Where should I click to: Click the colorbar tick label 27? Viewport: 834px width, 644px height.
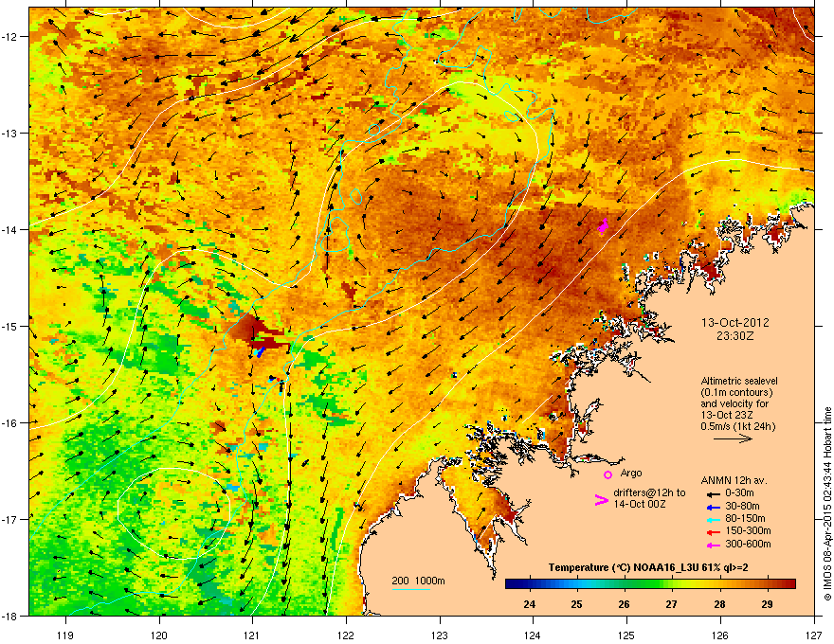(672, 604)
